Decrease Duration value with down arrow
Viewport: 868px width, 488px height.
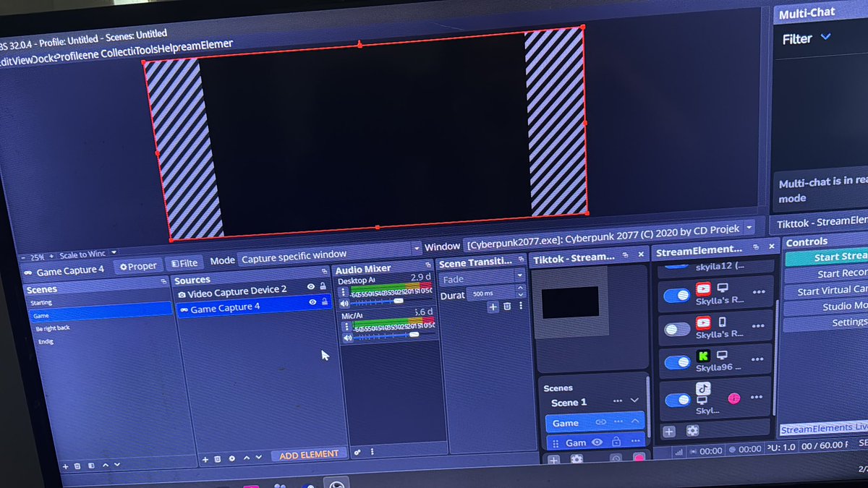521,296
